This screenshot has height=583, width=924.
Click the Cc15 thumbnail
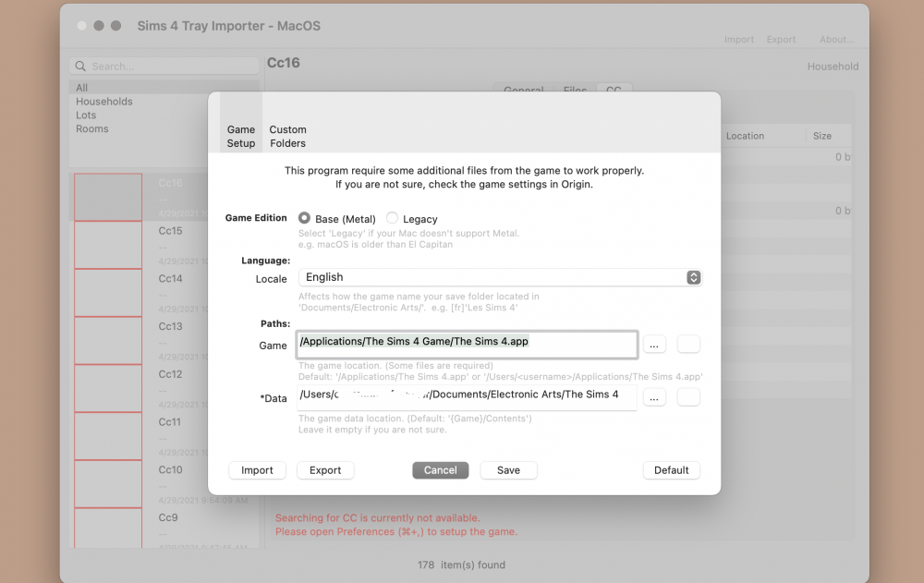pos(108,245)
